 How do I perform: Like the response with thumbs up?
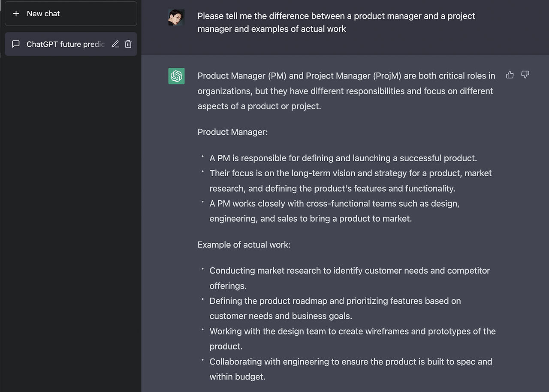coord(510,75)
